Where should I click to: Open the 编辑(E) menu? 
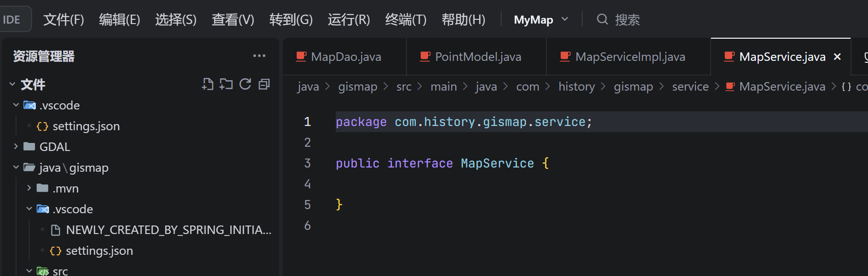tap(119, 20)
